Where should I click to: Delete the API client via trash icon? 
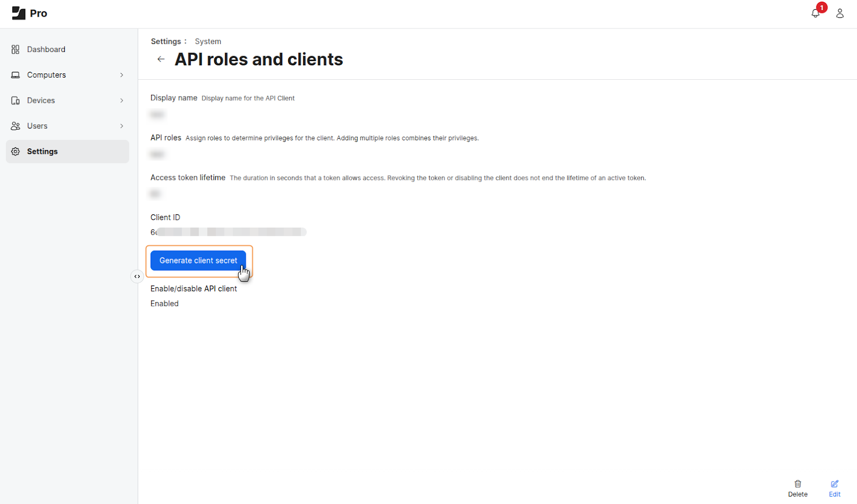coord(798,484)
